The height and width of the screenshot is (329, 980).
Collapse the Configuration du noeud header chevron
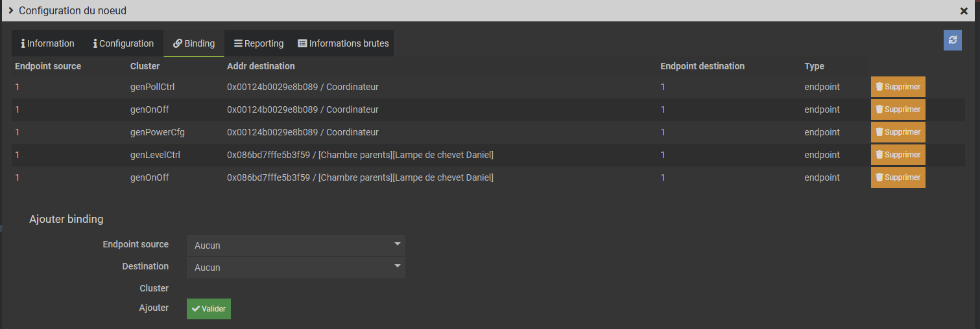pyautogui.click(x=10, y=10)
